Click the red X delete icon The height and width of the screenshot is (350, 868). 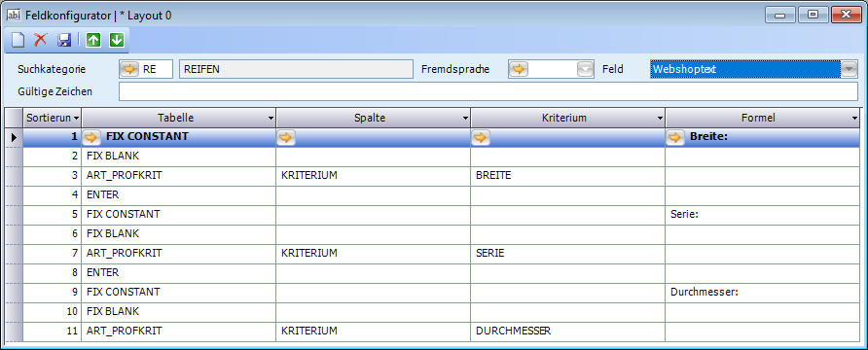pos(41,40)
